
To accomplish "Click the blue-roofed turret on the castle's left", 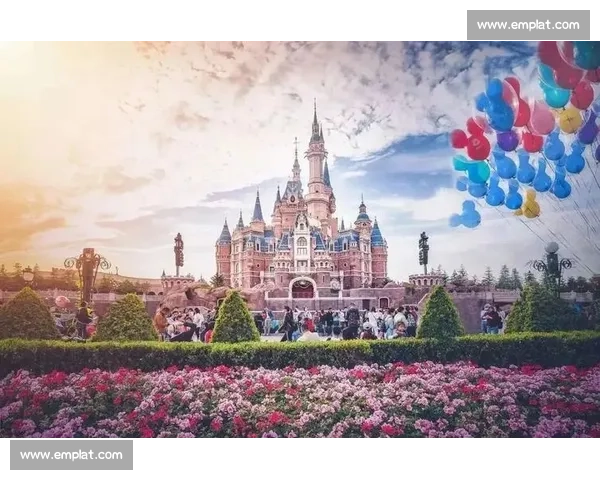I will coord(224,245).
